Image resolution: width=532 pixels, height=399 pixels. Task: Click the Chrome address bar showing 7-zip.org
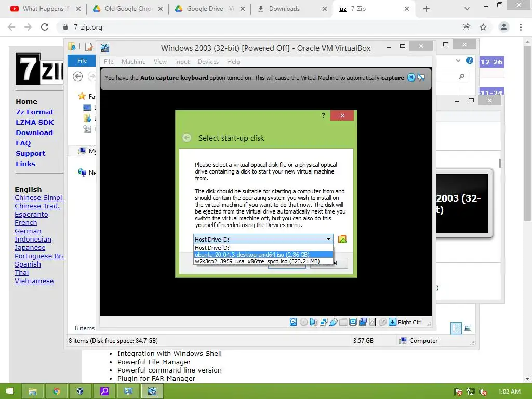point(258,27)
